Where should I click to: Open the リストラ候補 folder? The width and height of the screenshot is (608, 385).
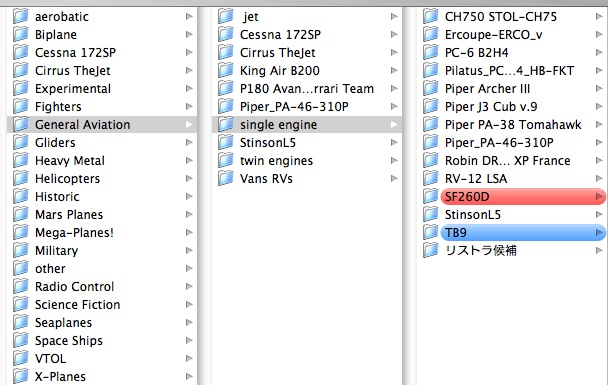[x=512, y=250]
